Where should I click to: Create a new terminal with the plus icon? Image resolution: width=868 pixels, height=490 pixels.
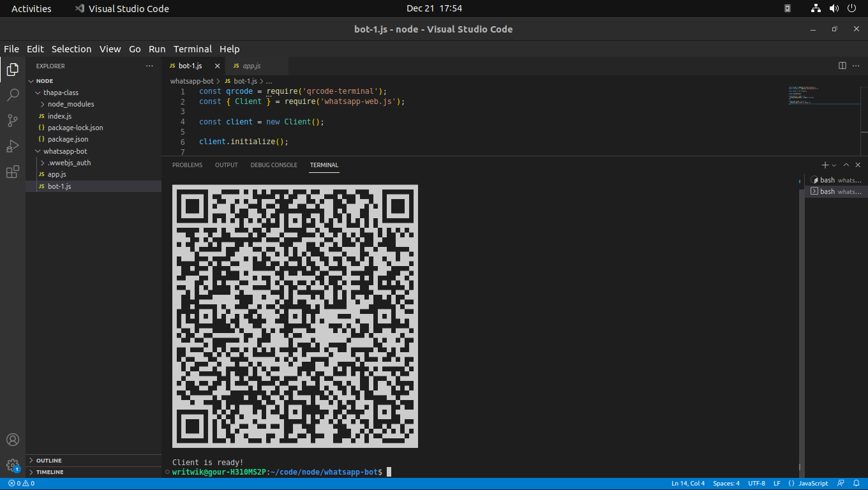point(825,165)
